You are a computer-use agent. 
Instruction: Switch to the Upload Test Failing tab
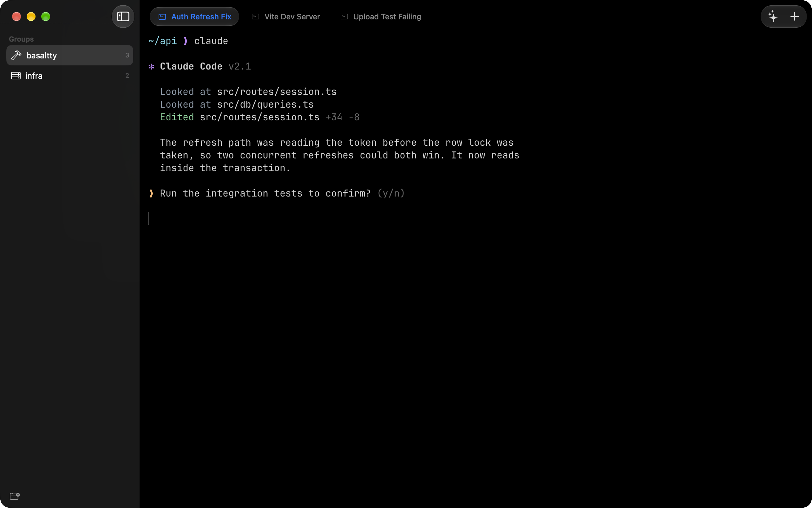(x=381, y=17)
